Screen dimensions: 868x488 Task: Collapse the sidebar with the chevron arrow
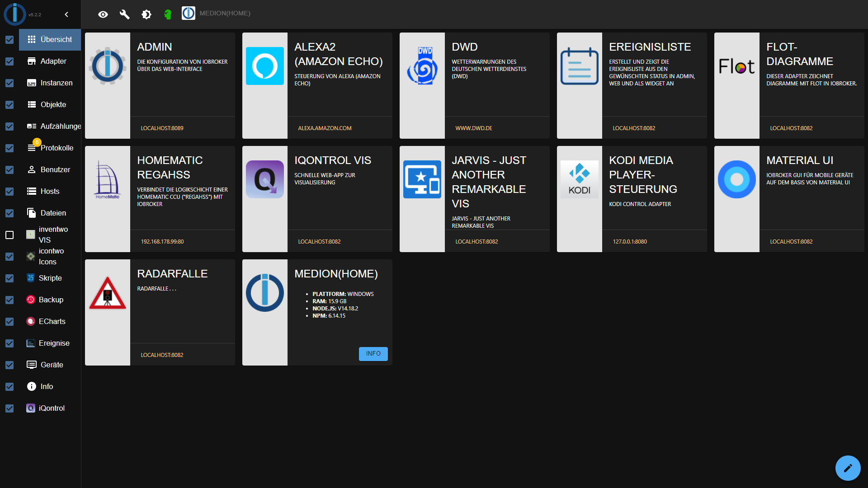point(66,14)
